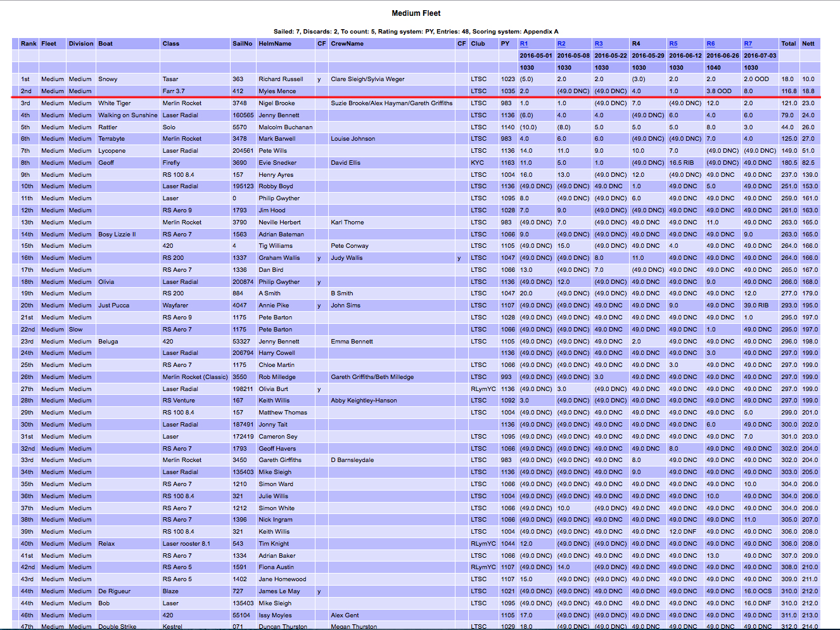Select helm name 'Myles Mence'
Screen dimensions: 840x630
pyautogui.click(x=277, y=91)
